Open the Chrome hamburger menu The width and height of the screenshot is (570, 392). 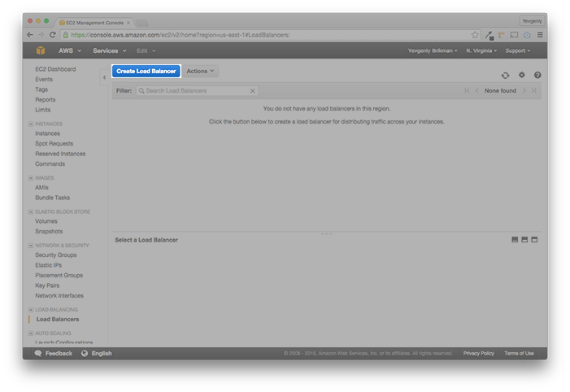(x=540, y=35)
